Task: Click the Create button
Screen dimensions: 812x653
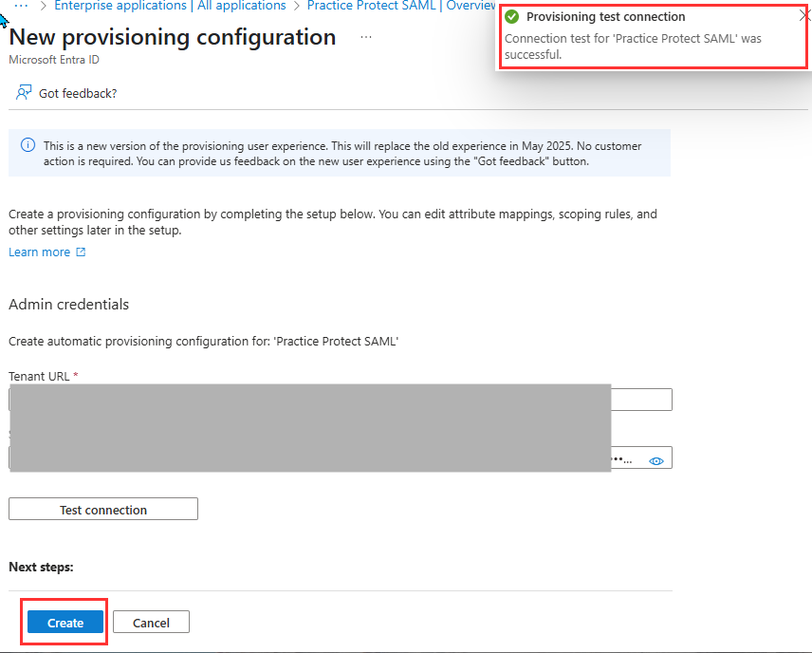Action: (x=65, y=622)
